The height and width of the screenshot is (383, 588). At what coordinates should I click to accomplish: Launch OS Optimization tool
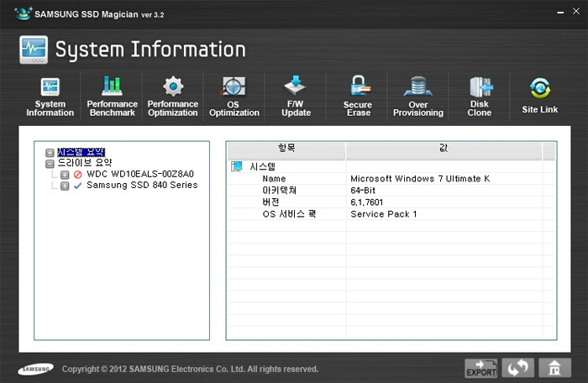(234, 97)
